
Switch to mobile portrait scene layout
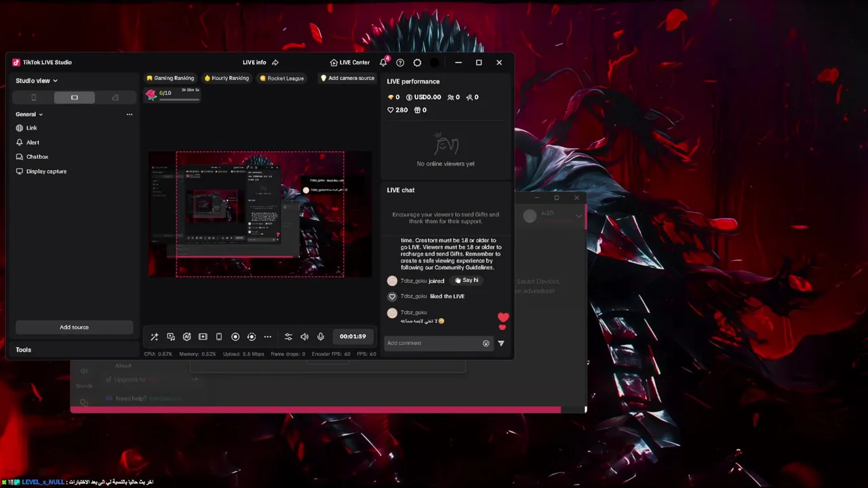point(34,98)
